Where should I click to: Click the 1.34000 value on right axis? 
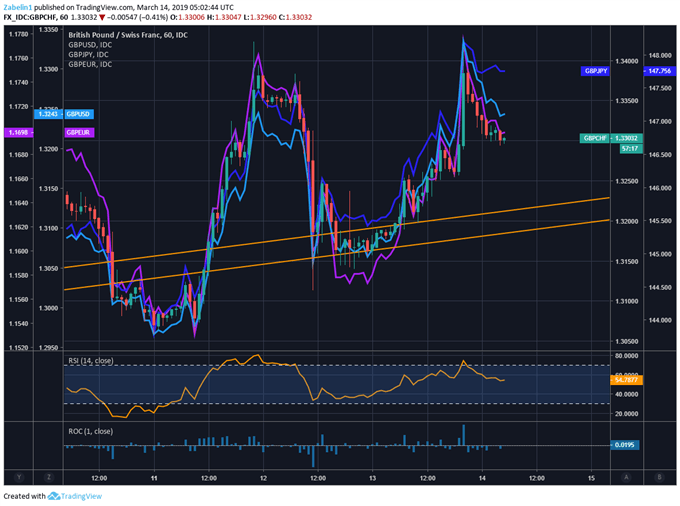(627, 61)
